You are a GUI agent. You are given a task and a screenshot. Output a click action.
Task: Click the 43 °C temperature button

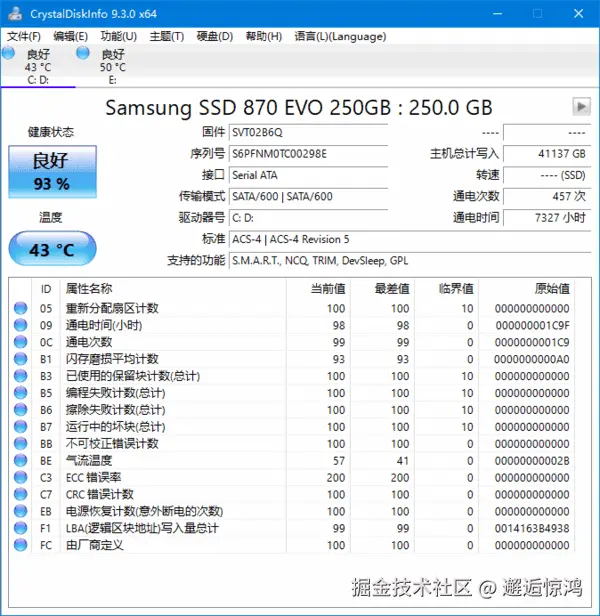[52, 249]
